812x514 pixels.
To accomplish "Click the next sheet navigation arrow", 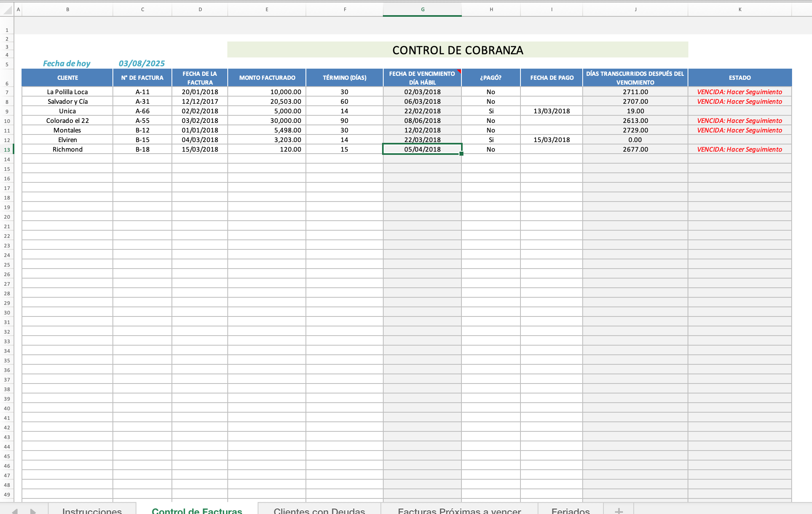I will tap(33, 511).
